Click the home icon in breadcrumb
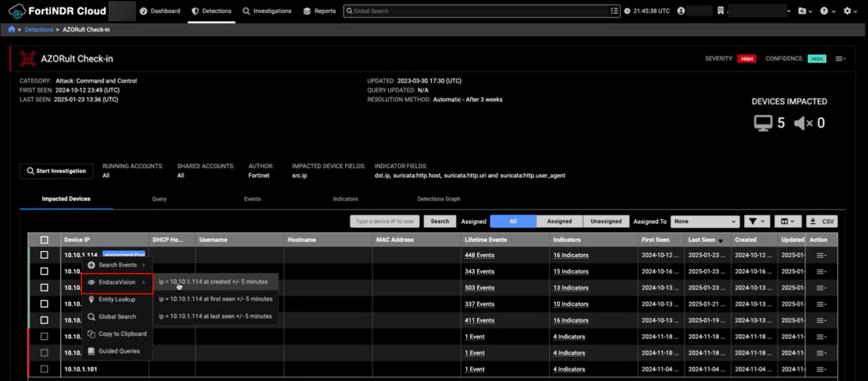Image resolution: width=868 pixels, height=381 pixels. (11, 29)
